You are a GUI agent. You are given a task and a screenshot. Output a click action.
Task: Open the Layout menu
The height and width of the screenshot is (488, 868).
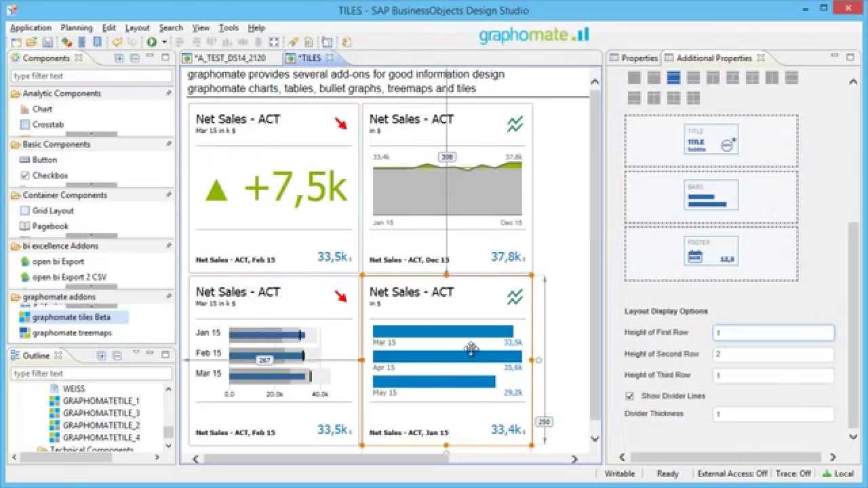coord(137,28)
